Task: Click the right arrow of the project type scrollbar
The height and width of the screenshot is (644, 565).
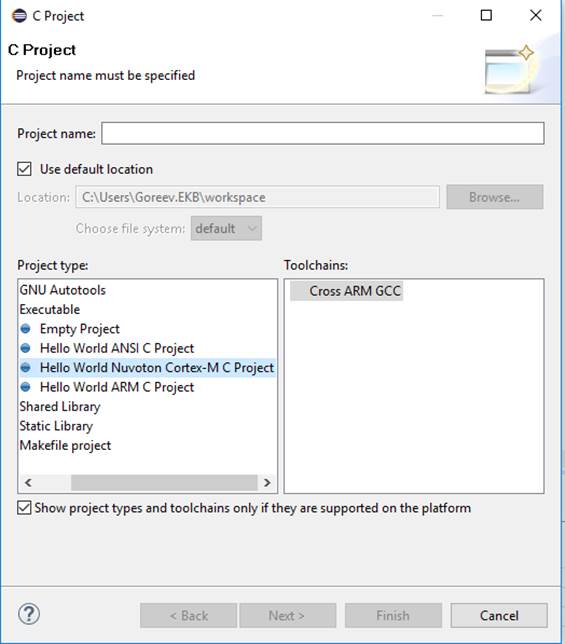Action: [267, 483]
